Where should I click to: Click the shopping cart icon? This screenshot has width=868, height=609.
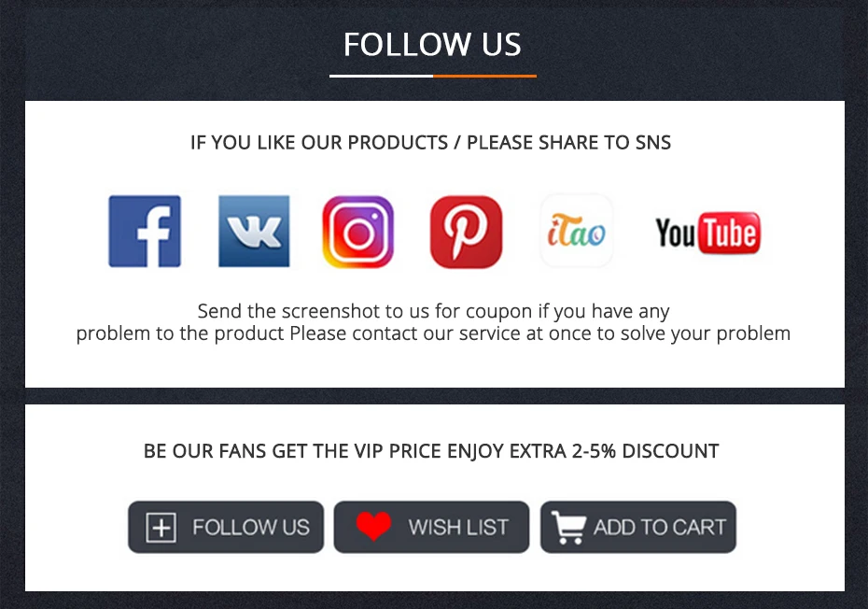(568, 527)
